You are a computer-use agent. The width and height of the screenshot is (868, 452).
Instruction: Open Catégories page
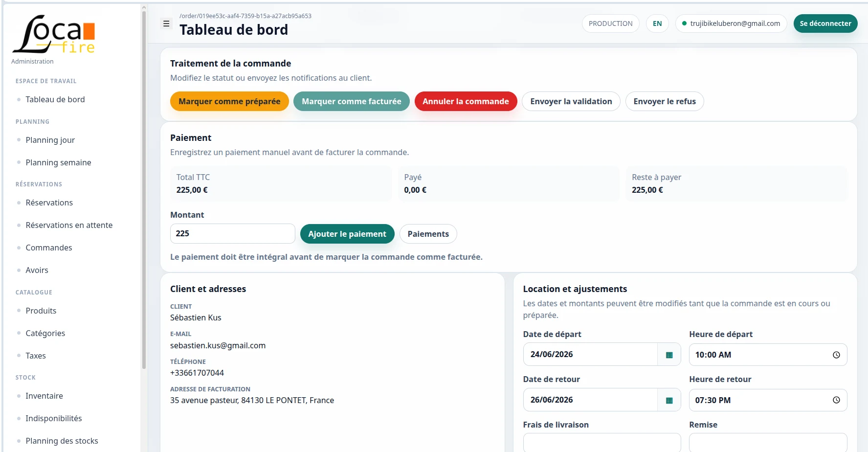pos(45,333)
